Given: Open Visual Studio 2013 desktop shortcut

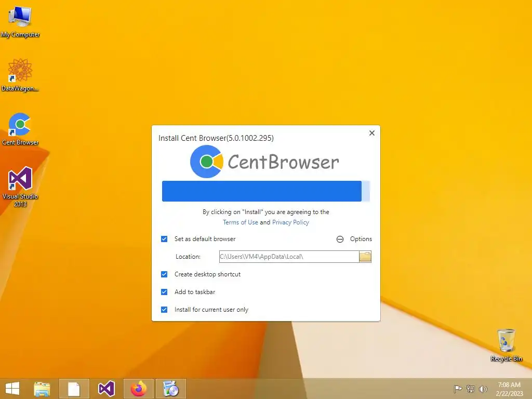Looking at the screenshot, I should (20, 187).
